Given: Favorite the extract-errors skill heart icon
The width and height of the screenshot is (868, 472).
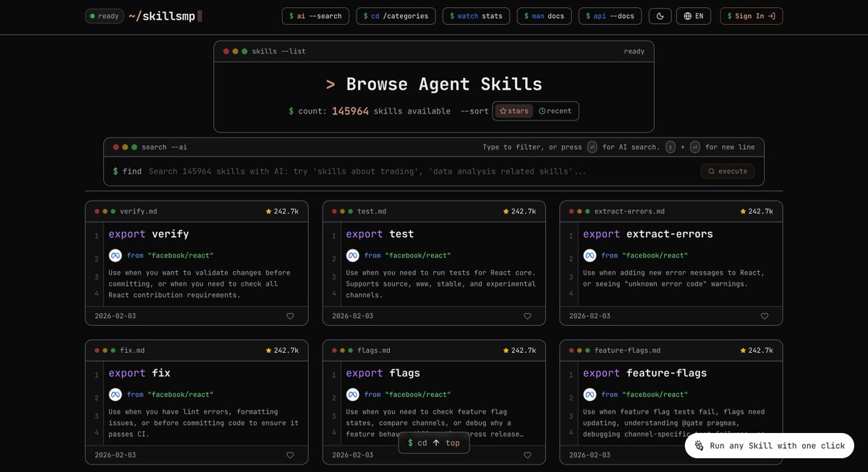Looking at the screenshot, I should (x=765, y=316).
